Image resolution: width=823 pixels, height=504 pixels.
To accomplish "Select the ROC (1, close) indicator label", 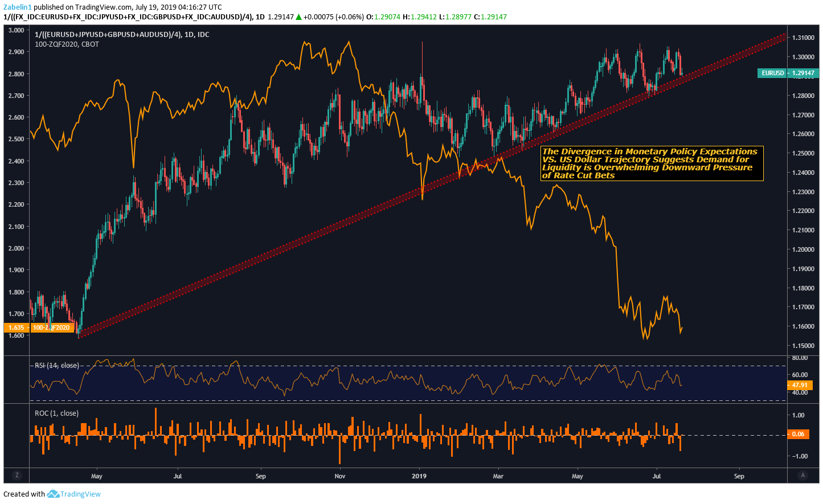I will pyautogui.click(x=57, y=413).
